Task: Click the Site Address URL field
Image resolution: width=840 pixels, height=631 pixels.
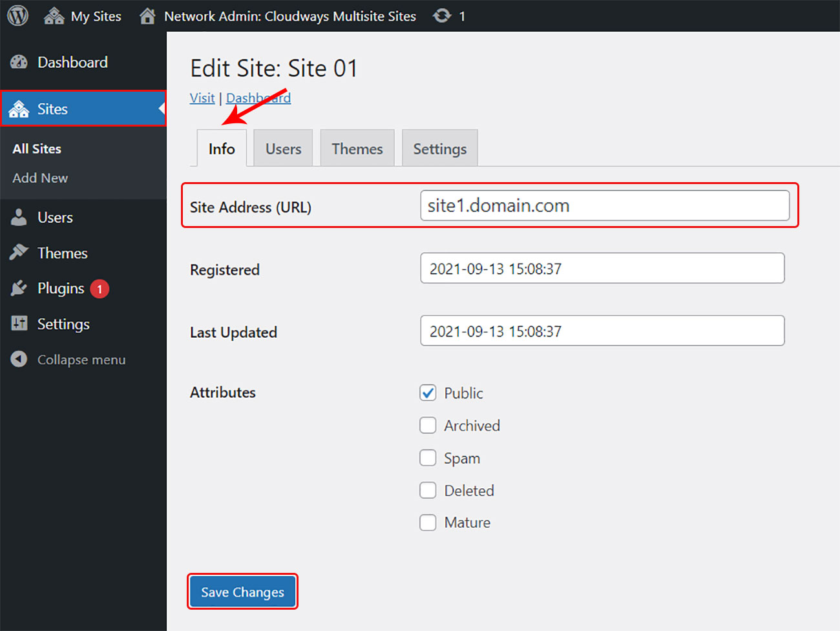Action: pos(604,205)
